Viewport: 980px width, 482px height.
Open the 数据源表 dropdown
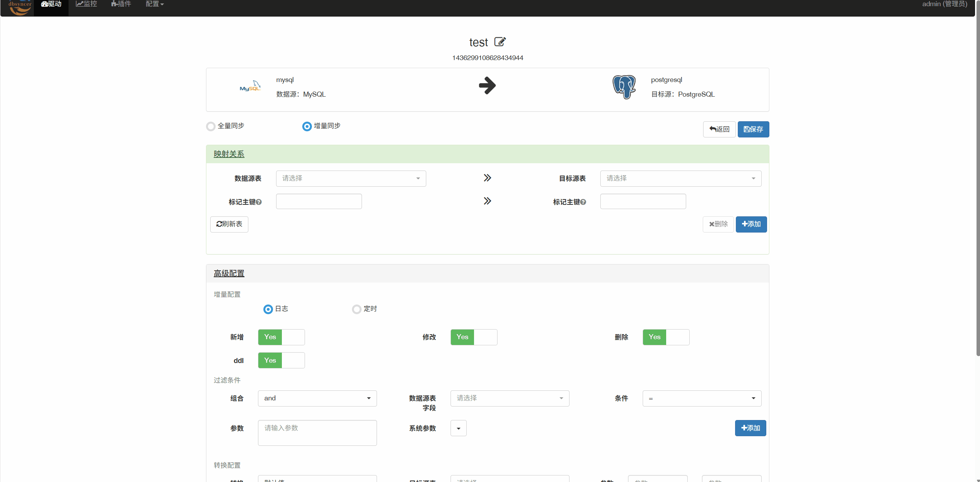click(351, 179)
